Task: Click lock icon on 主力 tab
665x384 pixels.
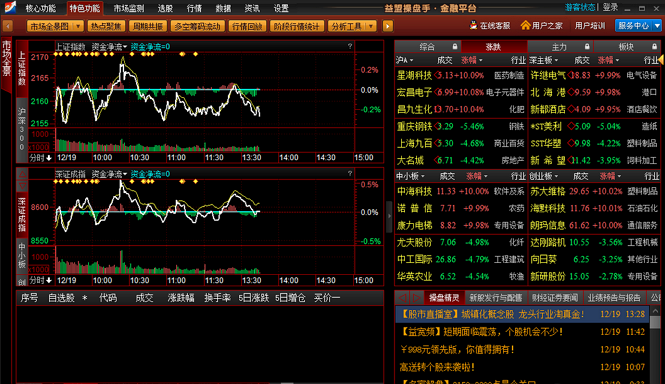Action: 587,47
